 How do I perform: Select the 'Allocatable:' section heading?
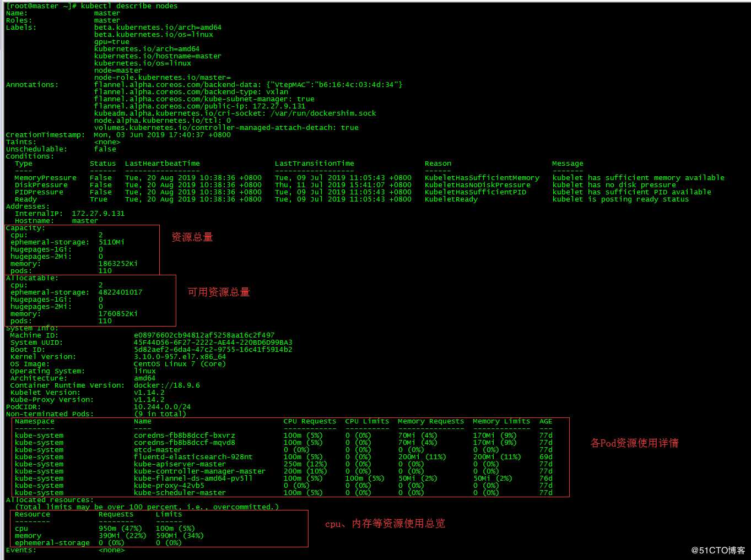32,278
